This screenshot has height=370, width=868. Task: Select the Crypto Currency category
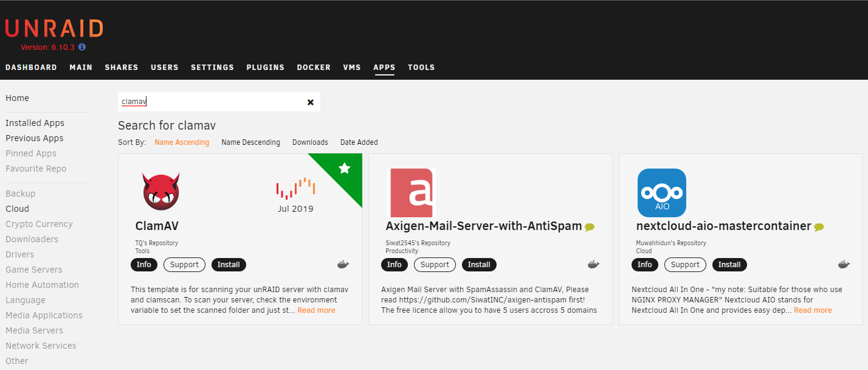coord(39,224)
